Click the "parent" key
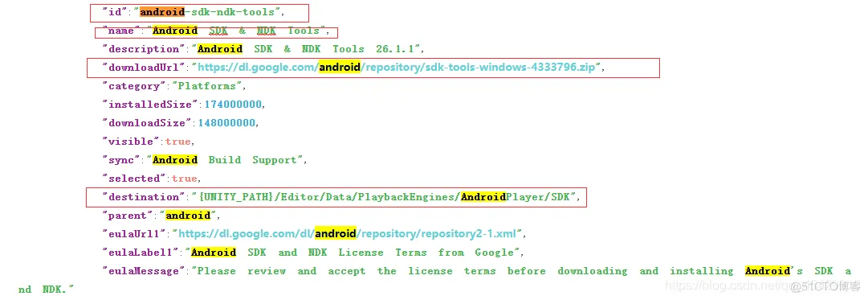868x300 pixels. pyautogui.click(x=128, y=216)
